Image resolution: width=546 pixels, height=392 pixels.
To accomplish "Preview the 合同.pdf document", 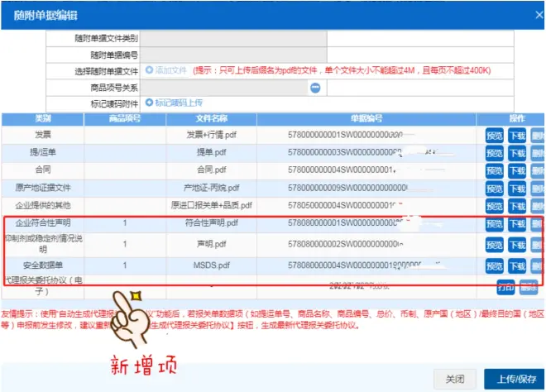I will point(494,170).
